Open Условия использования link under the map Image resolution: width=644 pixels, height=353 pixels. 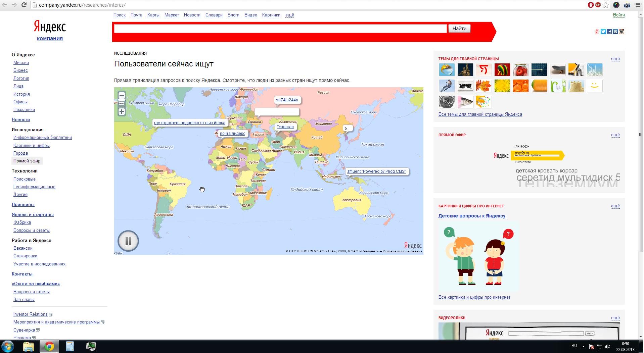click(x=402, y=251)
